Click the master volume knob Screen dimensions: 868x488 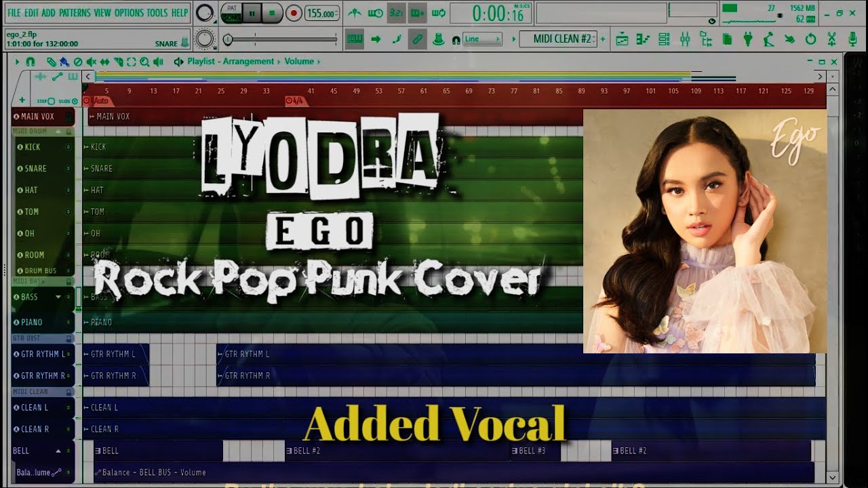click(x=204, y=13)
